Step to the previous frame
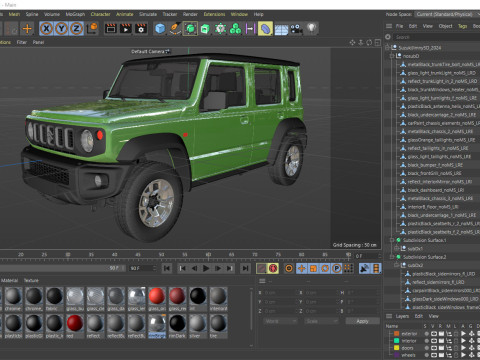The image size is (480, 360). tap(194, 268)
